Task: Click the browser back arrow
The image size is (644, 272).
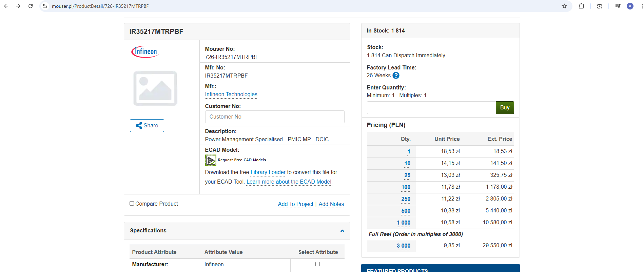Action: [6, 6]
